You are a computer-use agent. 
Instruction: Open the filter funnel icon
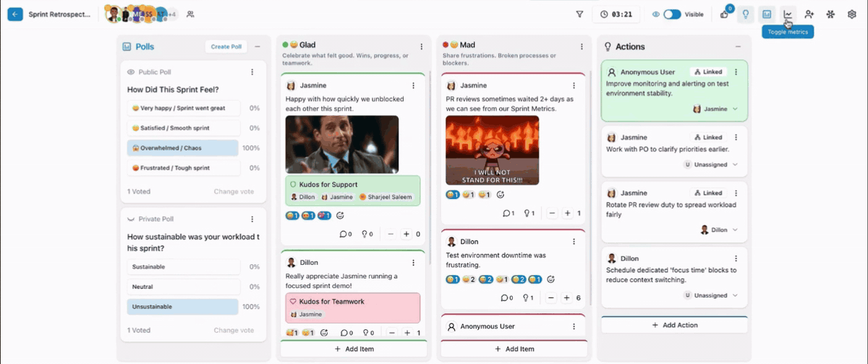click(579, 14)
